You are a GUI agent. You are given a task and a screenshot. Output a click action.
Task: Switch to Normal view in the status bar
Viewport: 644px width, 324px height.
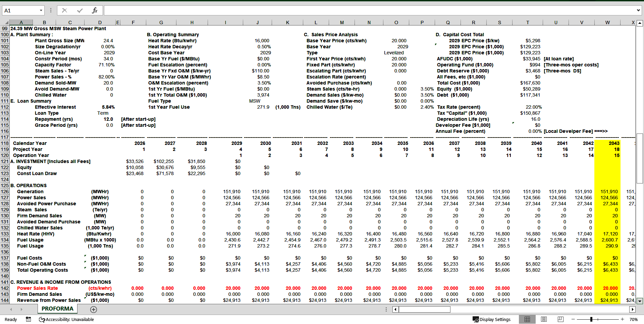[527, 319]
